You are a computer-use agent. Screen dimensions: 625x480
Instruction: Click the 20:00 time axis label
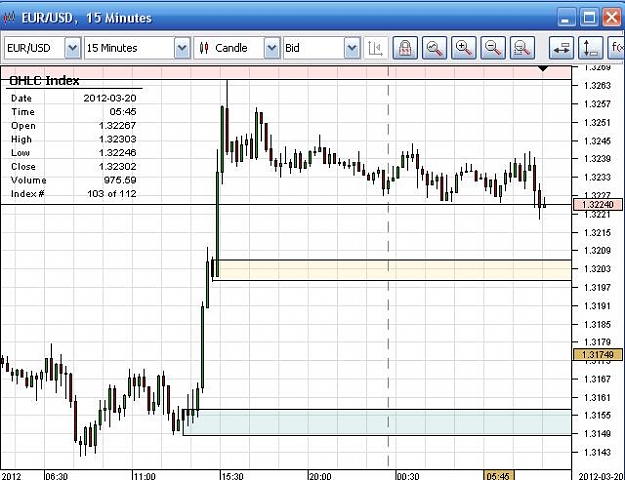pos(320,476)
